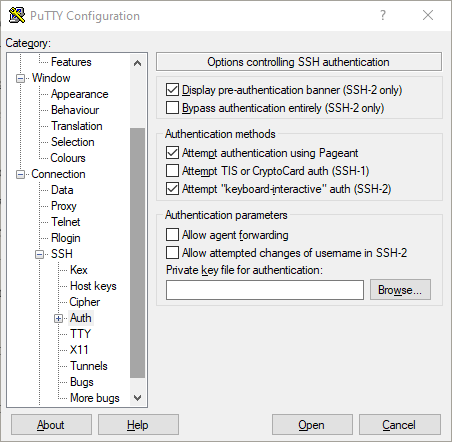Click the question mark help icon

383,15
